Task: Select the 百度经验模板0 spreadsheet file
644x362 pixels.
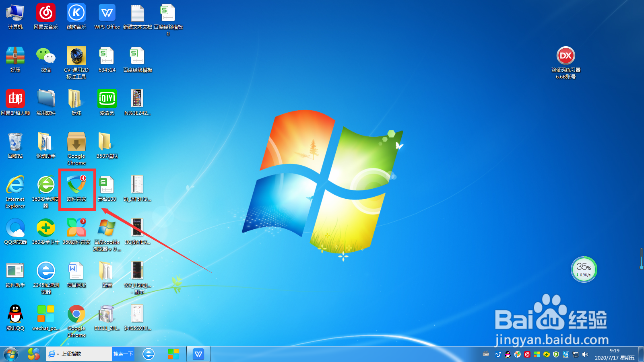Action: tap(168, 20)
